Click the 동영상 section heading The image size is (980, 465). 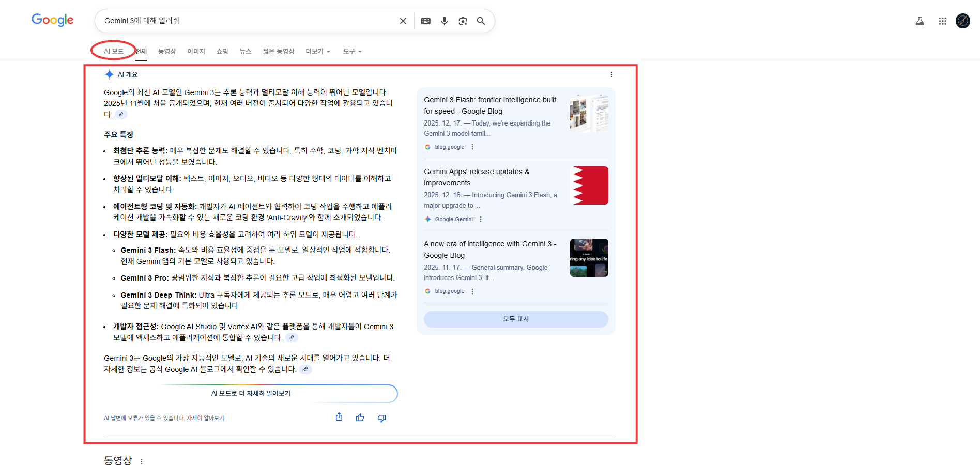118,460
